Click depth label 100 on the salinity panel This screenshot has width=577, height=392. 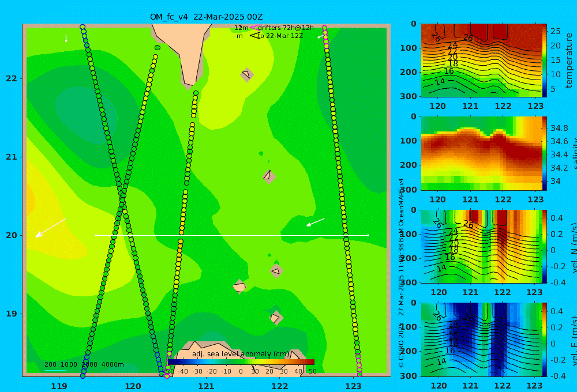coord(409,141)
